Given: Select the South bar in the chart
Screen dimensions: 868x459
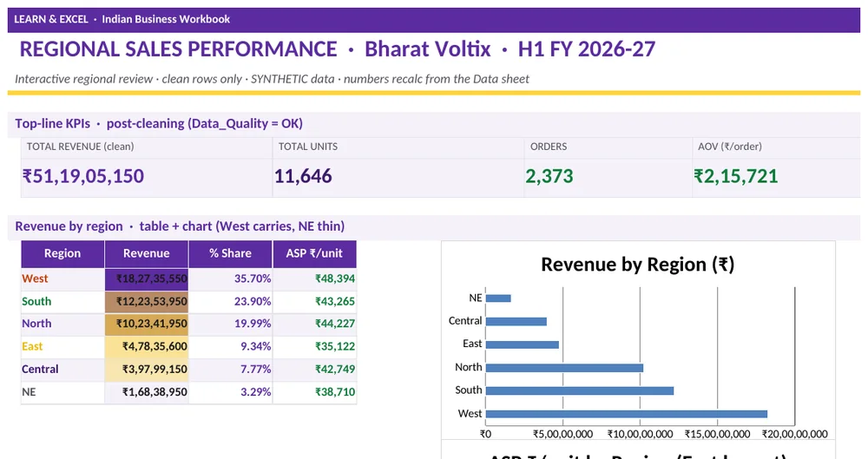Looking at the screenshot, I should click(x=580, y=391).
